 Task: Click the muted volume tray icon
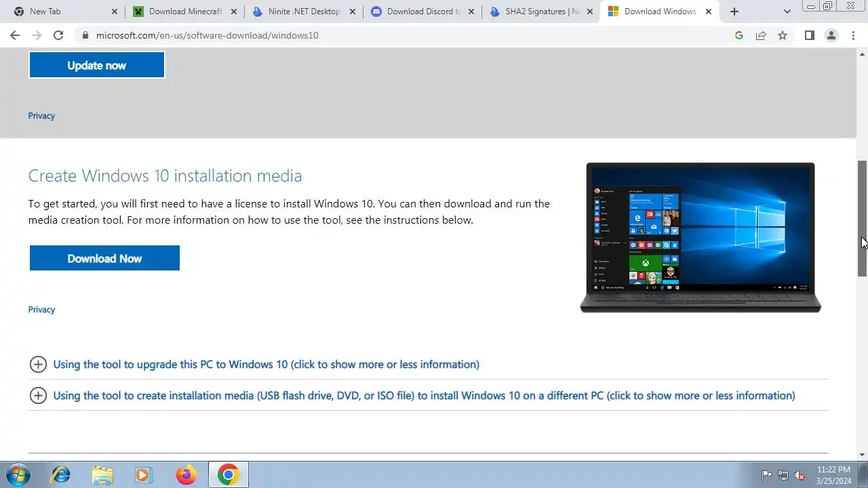[x=800, y=475]
